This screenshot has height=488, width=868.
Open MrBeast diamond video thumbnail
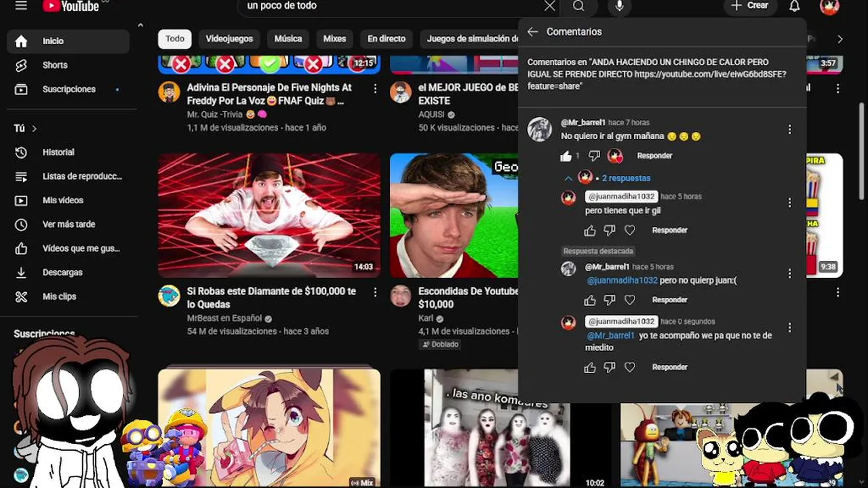(269, 216)
